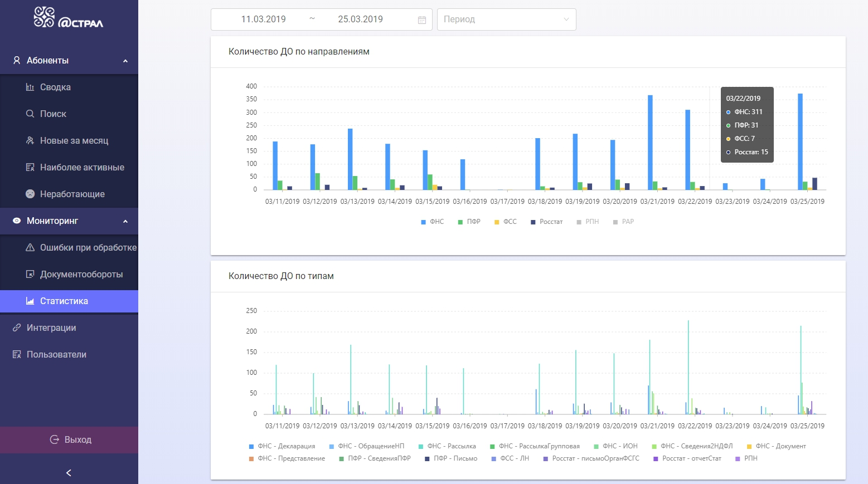Enable РАР series in legend
The height and width of the screenshot is (484, 868).
tap(624, 222)
